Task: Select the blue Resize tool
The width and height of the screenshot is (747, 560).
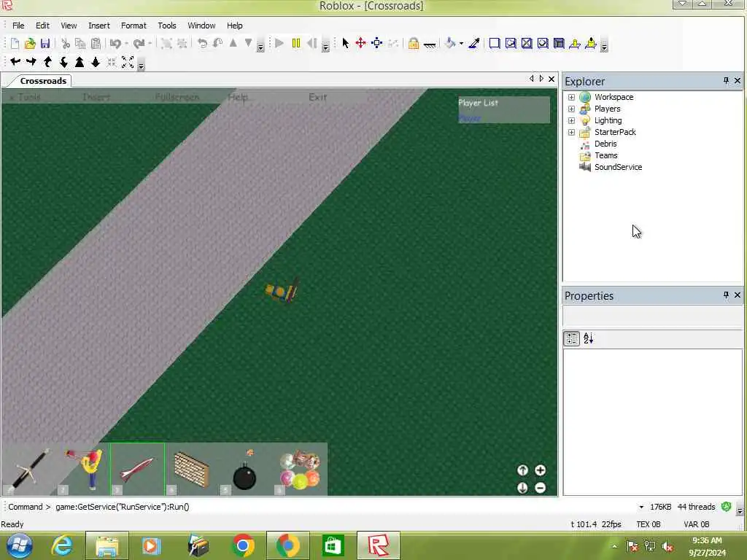Action: pyautogui.click(x=377, y=44)
